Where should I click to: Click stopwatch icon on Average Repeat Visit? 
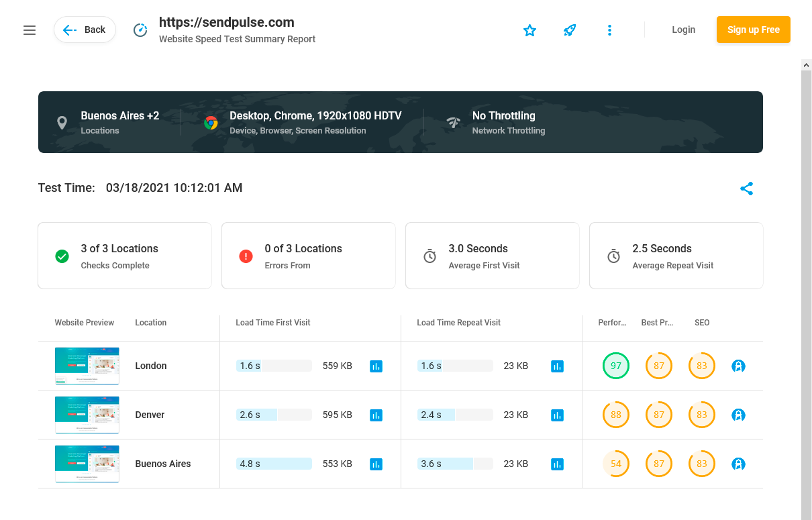[613, 256]
